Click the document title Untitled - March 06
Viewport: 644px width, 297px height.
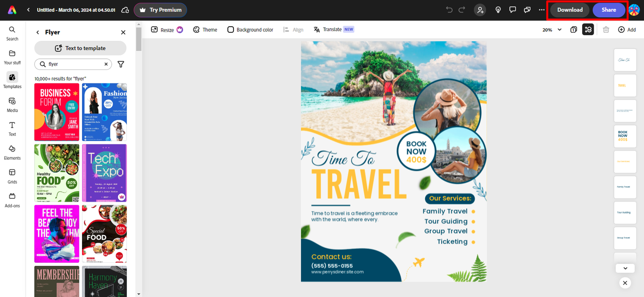click(x=76, y=10)
